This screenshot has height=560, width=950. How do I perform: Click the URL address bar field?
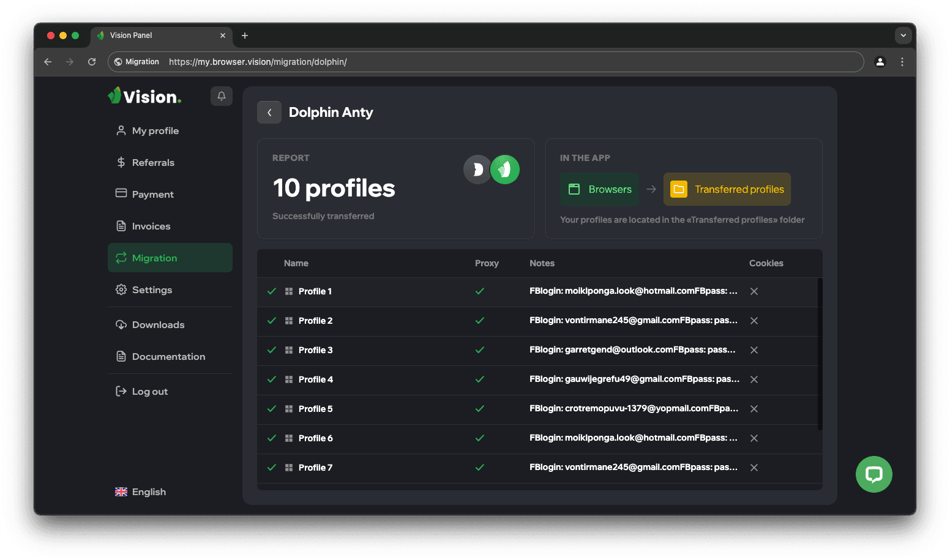(x=490, y=62)
